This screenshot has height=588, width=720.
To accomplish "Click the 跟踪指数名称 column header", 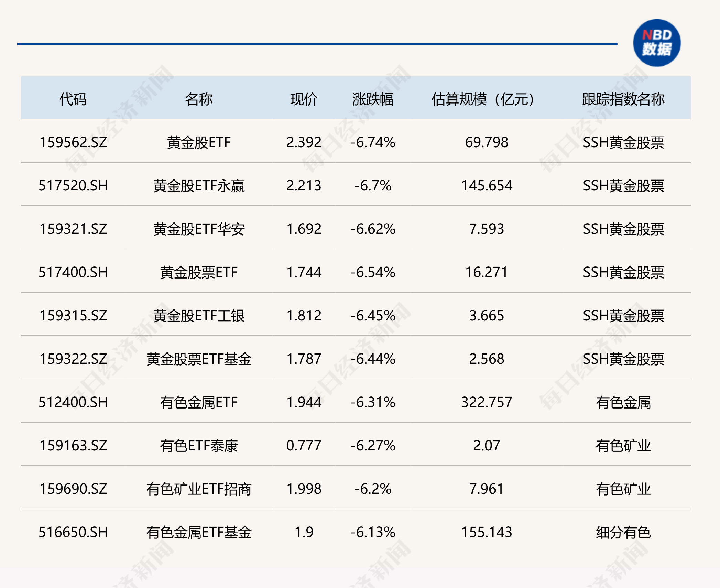I will point(623,99).
